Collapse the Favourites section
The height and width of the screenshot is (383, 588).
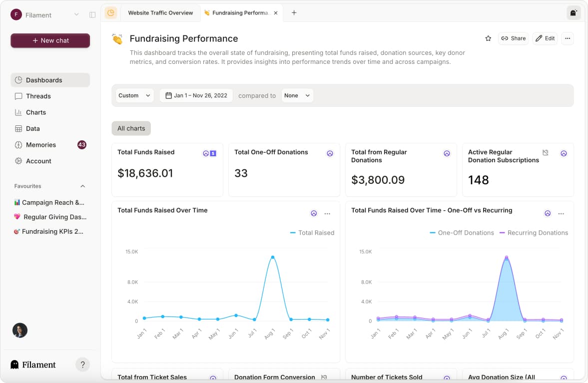pos(82,186)
